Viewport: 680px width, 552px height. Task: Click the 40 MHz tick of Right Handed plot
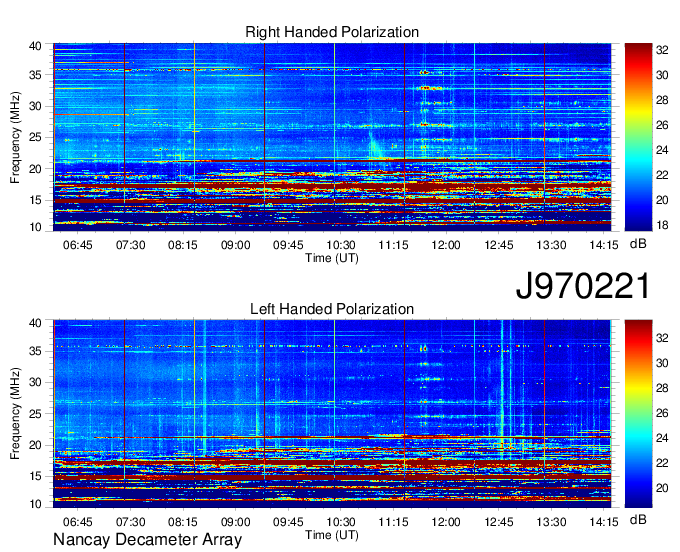click(x=35, y=46)
